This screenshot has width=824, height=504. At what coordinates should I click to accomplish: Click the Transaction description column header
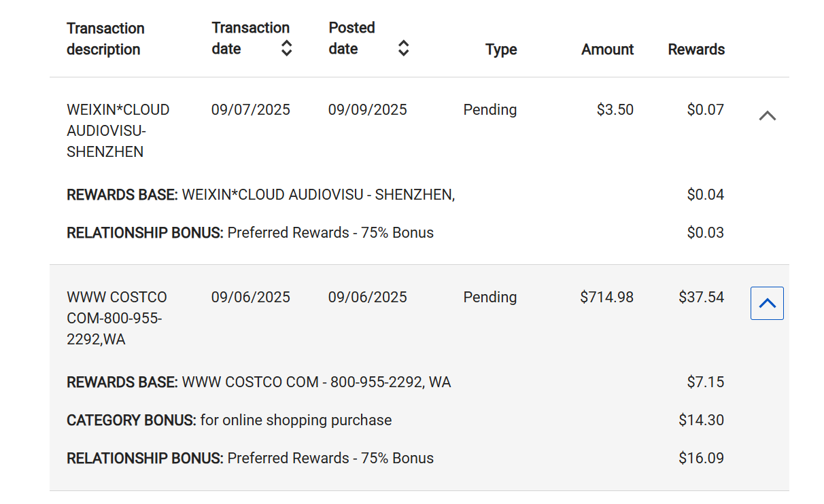tap(105, 39)
